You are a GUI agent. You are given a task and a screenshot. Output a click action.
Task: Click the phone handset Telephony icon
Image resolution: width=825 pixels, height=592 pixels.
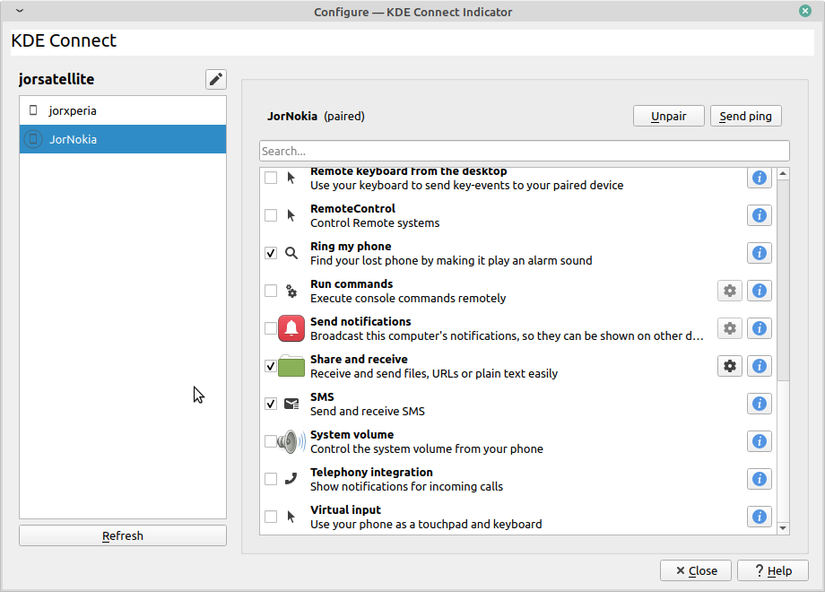(291, 478)
